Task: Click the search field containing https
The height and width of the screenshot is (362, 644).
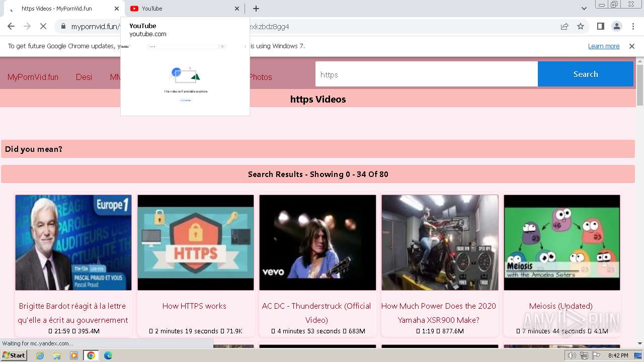Action: pyautogui.click(x=427, y=74)
